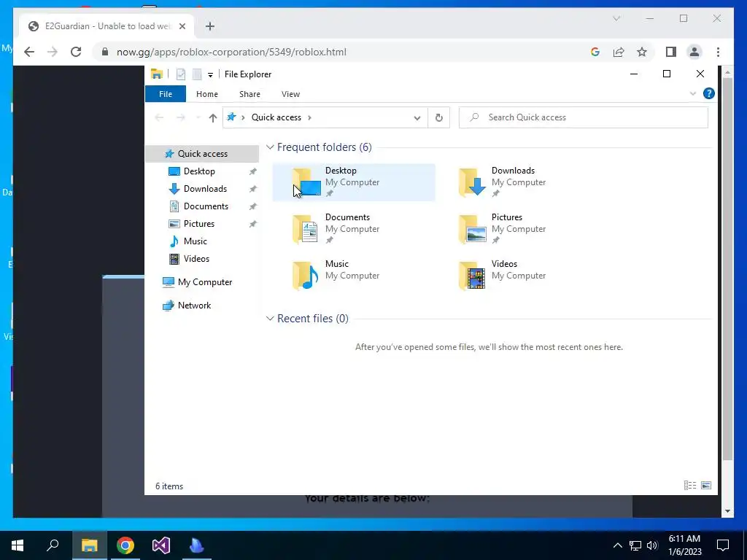Select Downloads in navigation pane
The width and height of the screenshot is (747, 560).
click(205, 189)
